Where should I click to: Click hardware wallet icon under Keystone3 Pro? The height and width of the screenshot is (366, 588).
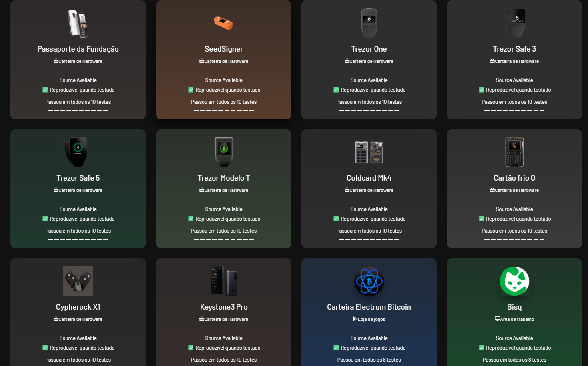(x=202, y=319)
